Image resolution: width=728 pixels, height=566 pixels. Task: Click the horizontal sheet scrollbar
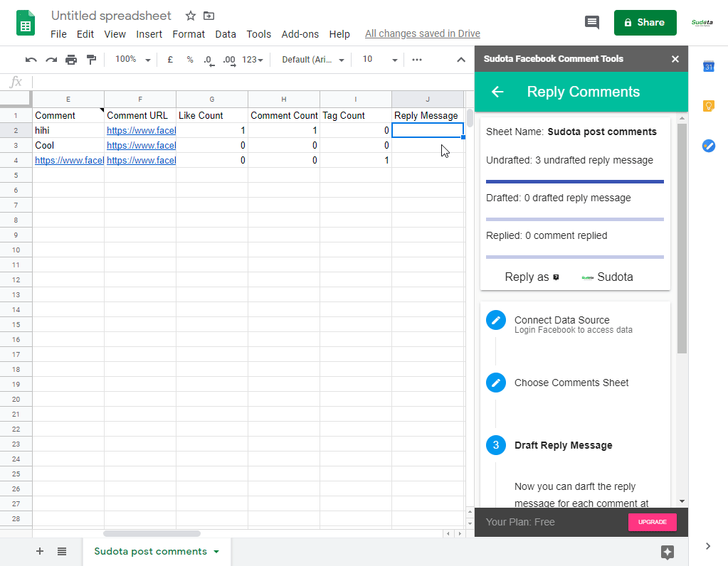(152, 533)
